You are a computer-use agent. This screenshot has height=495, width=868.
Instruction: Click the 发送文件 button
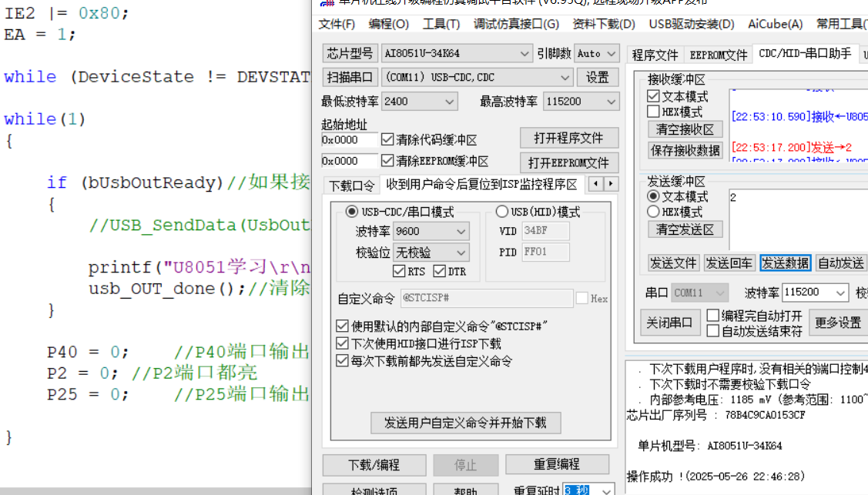click(x=673, y=263)
